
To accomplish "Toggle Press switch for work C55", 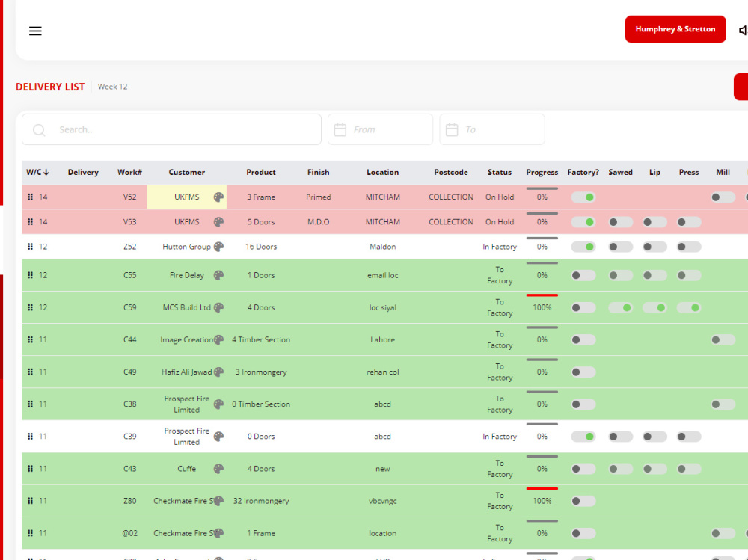I will coord(689,275).
